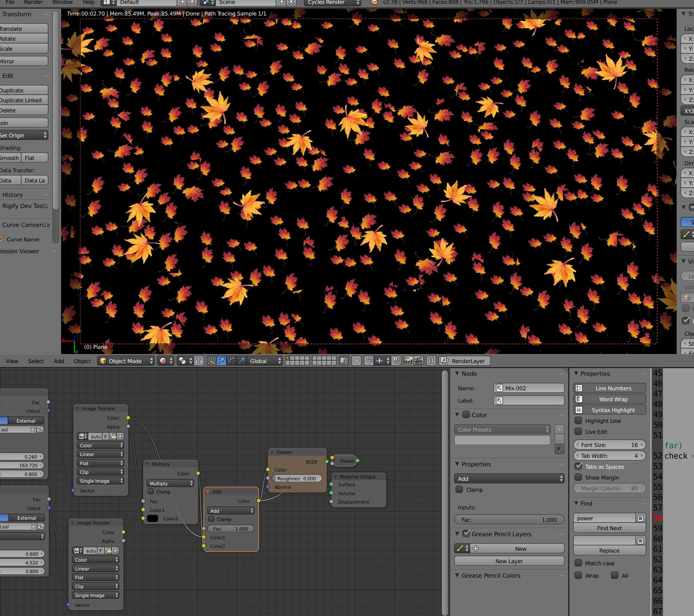Toggle Match case checkbox
Screen dimensions: 694x616
578,563
